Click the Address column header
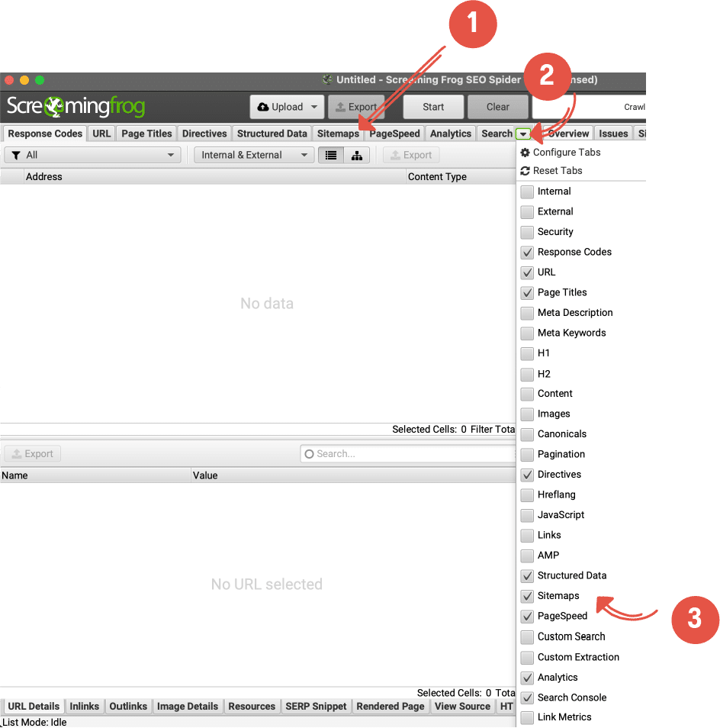The image size is (720, 728). click(214, 176)
